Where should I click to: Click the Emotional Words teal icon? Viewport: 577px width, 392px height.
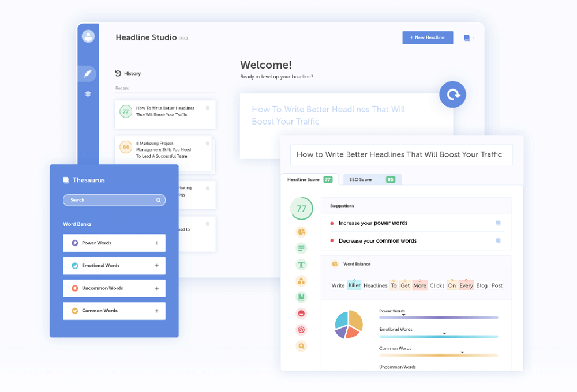(74, 266)
